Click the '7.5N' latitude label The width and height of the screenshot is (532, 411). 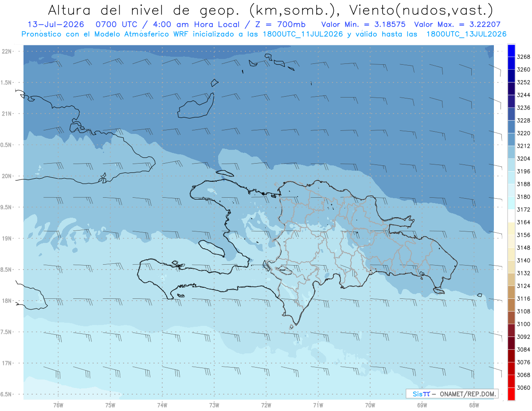(6, 332)
